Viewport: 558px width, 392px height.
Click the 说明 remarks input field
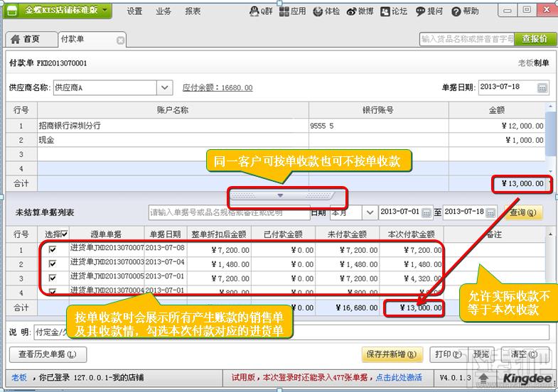pyautogui.click(x=291, y=332)
